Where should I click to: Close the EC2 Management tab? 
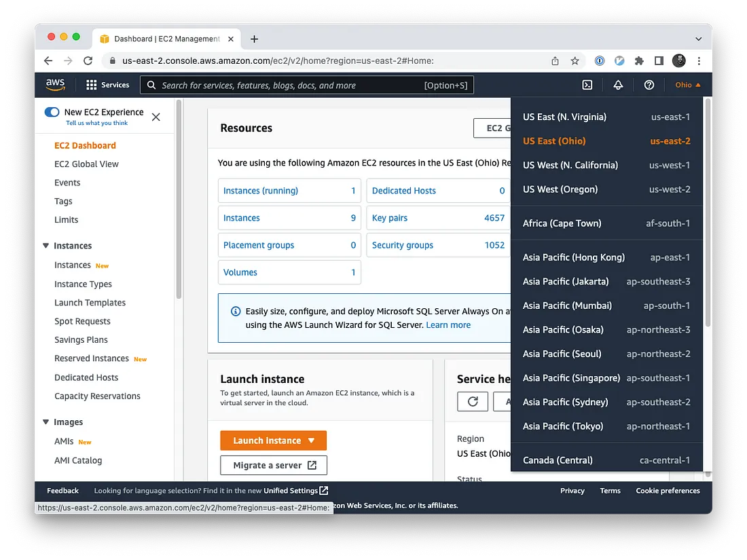[231, 39]
